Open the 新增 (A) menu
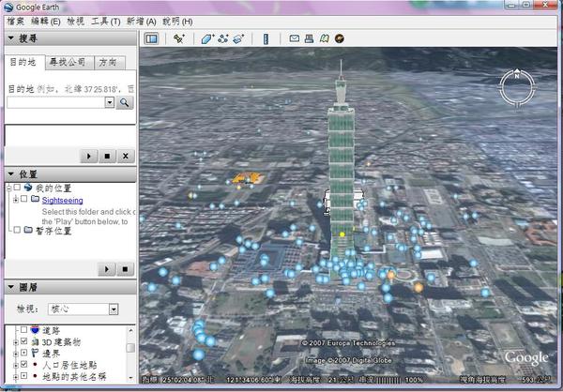 tap(141, 22)
